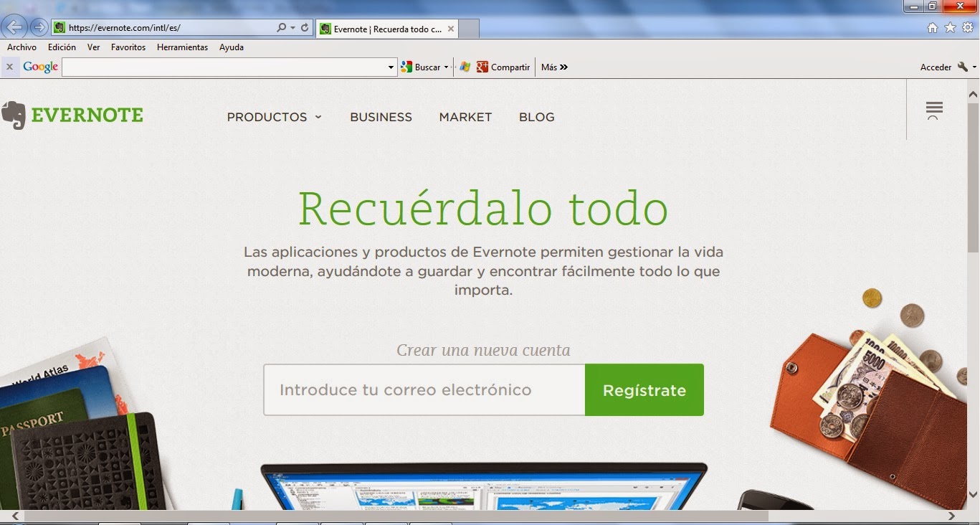Click the colorful flag icon on Google toolbar
980x525 pixels.
(465, 67)
